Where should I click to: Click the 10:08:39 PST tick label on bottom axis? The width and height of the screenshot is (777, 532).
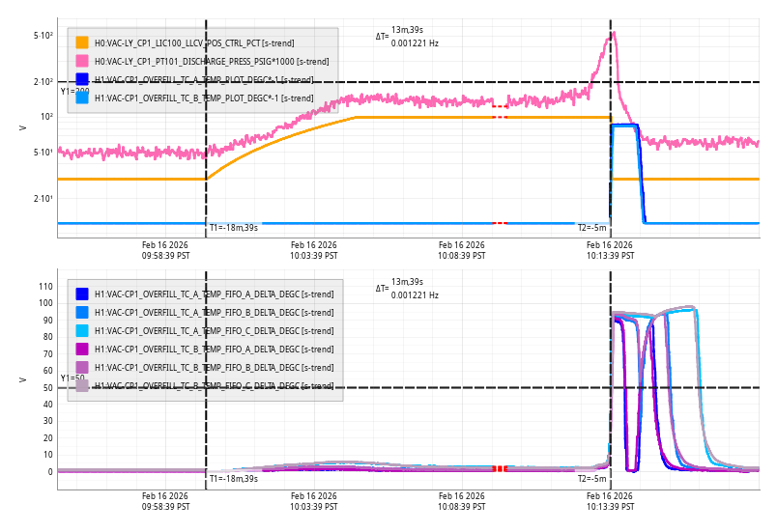(x=462, y=500)
